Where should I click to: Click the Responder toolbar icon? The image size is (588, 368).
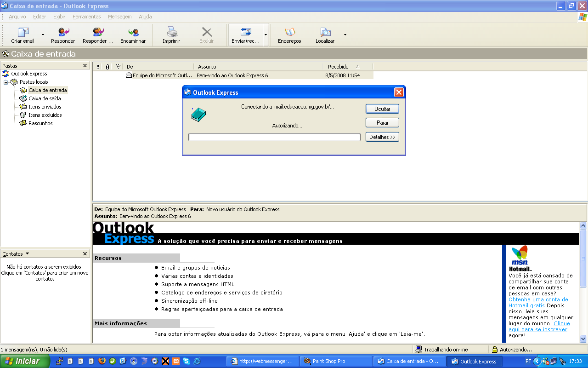(63, 32)
